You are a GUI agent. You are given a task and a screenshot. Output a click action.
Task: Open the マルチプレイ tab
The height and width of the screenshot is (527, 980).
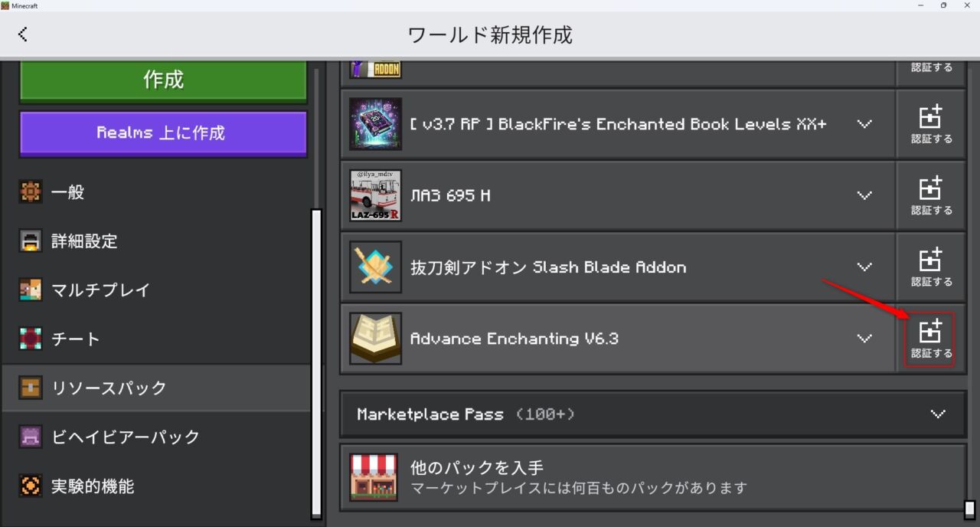click(155, 290)
